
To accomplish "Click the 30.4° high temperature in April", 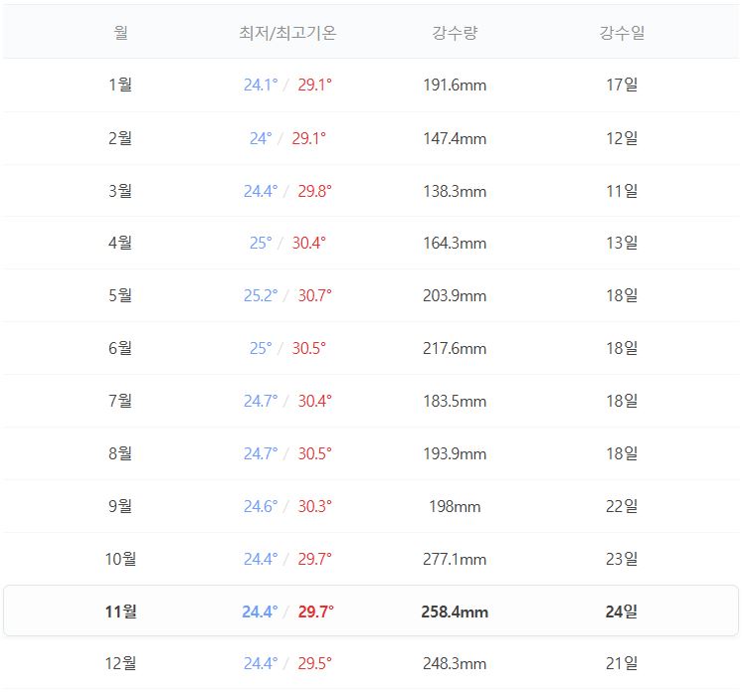I will point(308,243).
